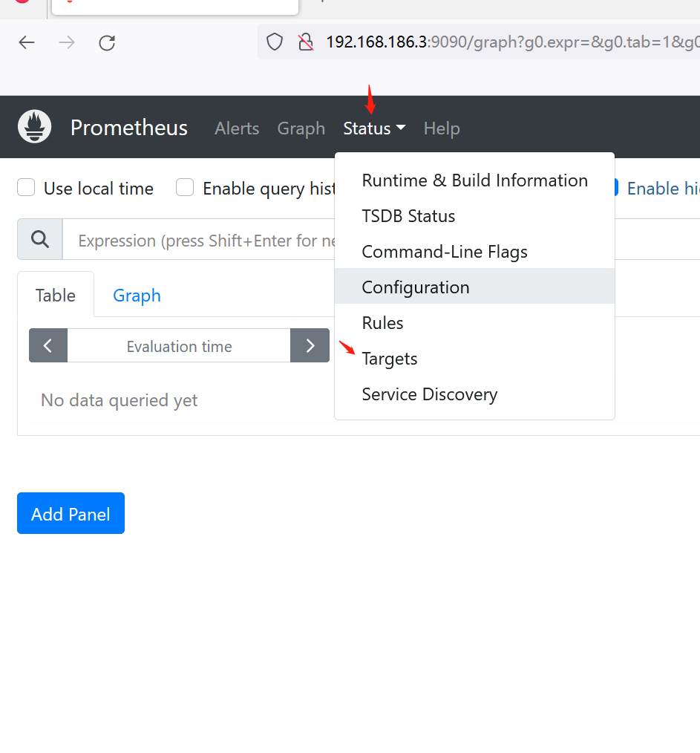Click the Help link in navbar
This screenshot has height=753, width=700.
click(x=442, y=128)
